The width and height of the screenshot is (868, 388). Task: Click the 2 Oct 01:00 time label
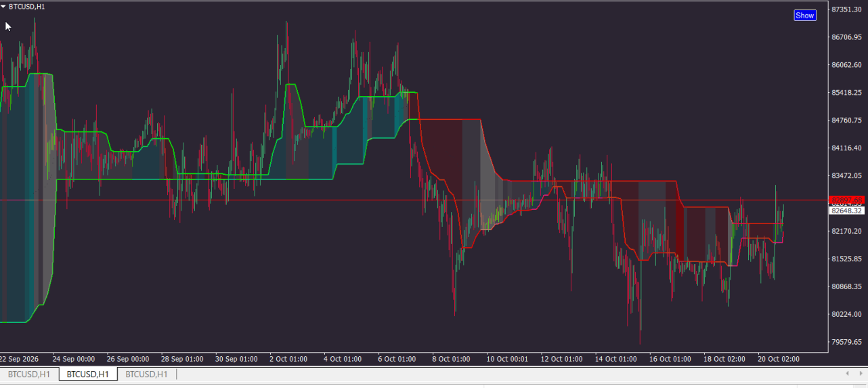(288, 359)
